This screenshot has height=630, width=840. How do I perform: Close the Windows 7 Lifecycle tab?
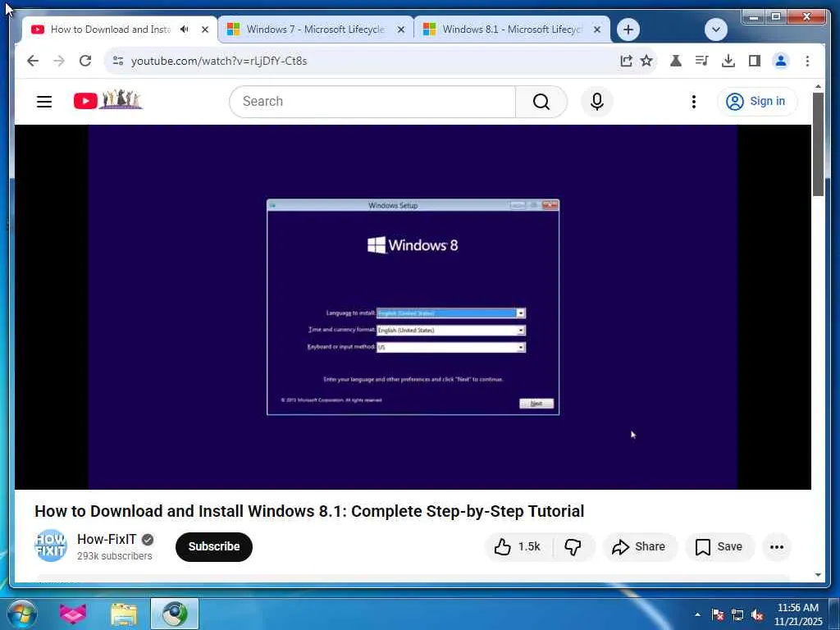tap(400, 30)
